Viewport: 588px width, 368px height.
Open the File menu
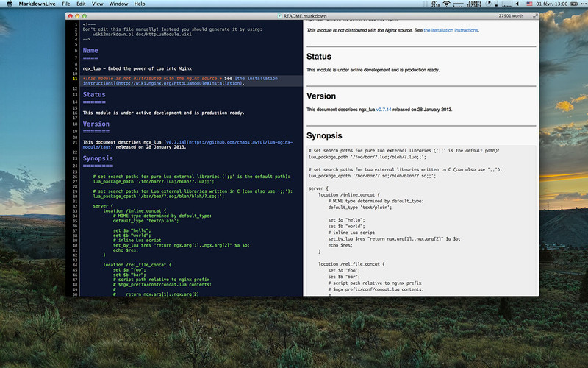point(66,4)
